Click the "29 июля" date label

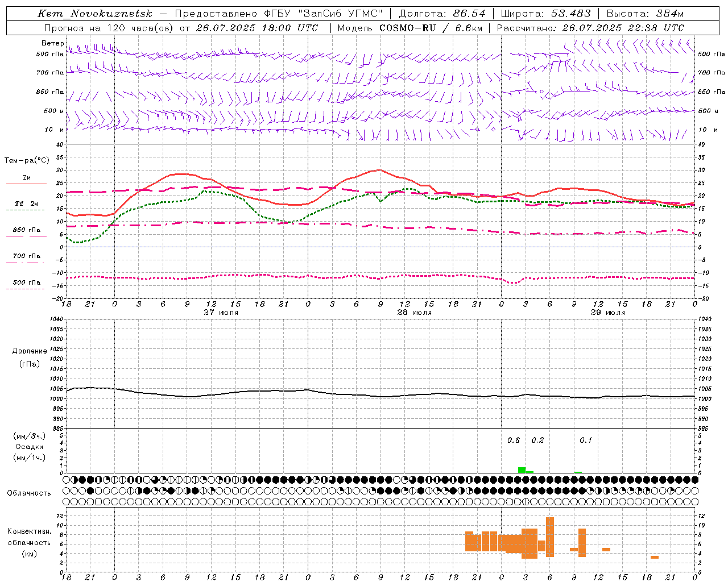[x=608, y=313]
